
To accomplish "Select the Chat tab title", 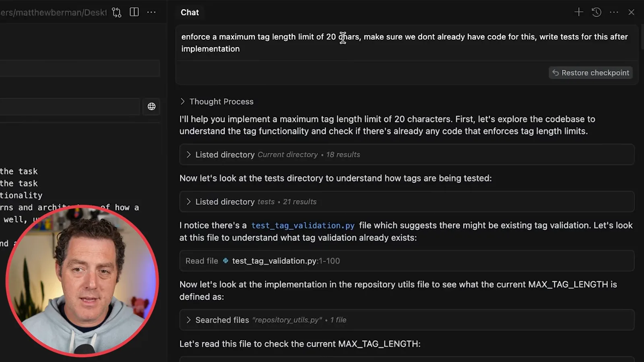I will [190, 12].
